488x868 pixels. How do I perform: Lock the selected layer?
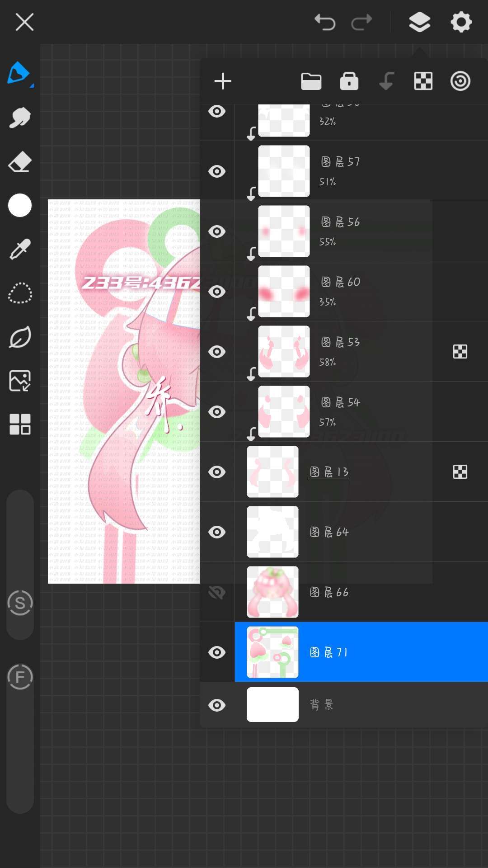tap(349, 81)
